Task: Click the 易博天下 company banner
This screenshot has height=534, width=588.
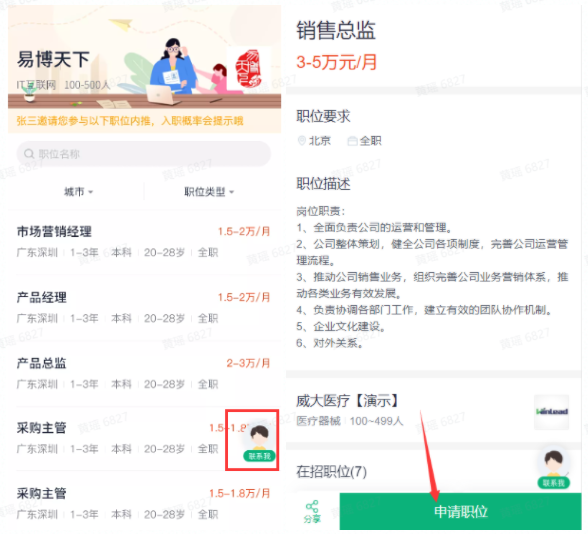Action: coord(144,69)
